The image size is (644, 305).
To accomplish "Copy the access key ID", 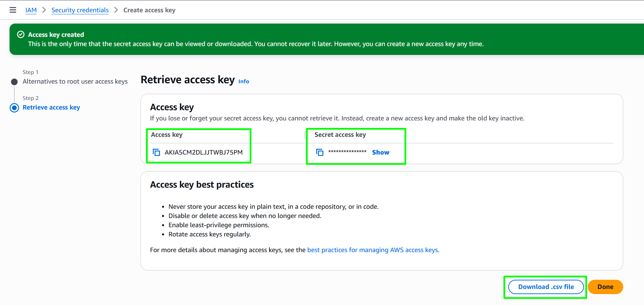I will 156,152.
